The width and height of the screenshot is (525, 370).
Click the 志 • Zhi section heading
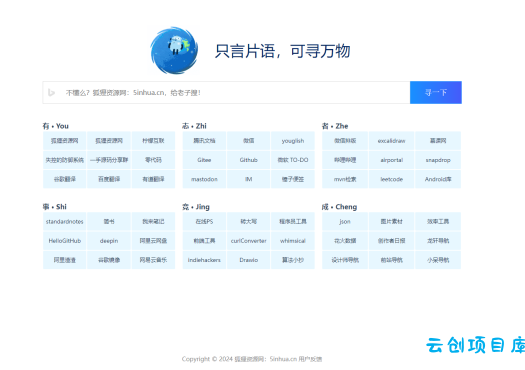[194, 126]
